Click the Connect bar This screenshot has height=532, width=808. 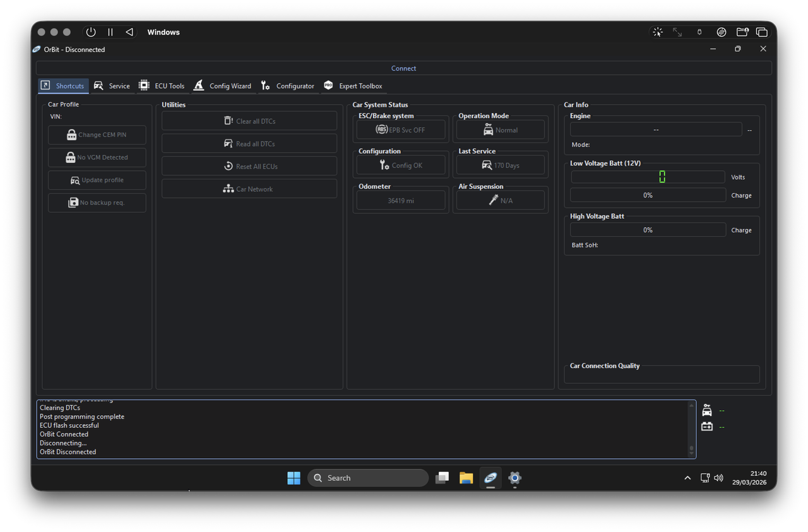(404, 68)
